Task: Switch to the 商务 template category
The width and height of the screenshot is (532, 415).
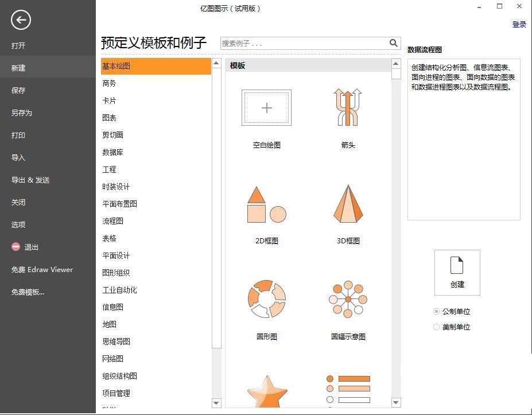Action: [109, 83]
